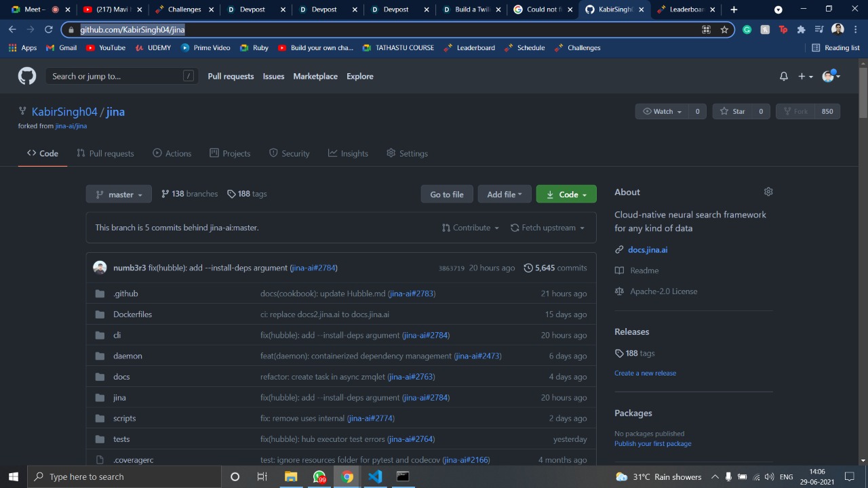
Task: Open the Grammarly extension icon
Action: pos(747,30)
